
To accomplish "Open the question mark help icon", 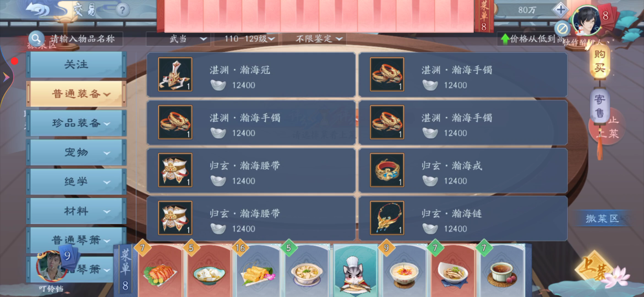I will [122, 10].
